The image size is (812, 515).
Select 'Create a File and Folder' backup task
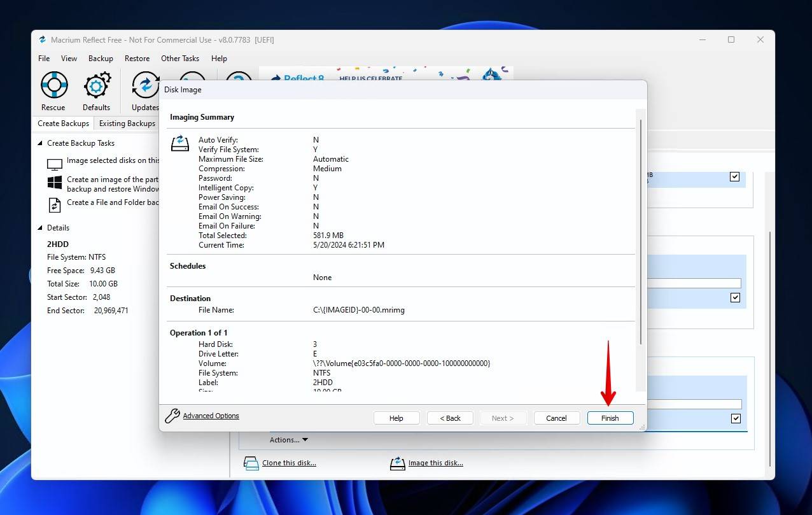[x=113, y=202]
